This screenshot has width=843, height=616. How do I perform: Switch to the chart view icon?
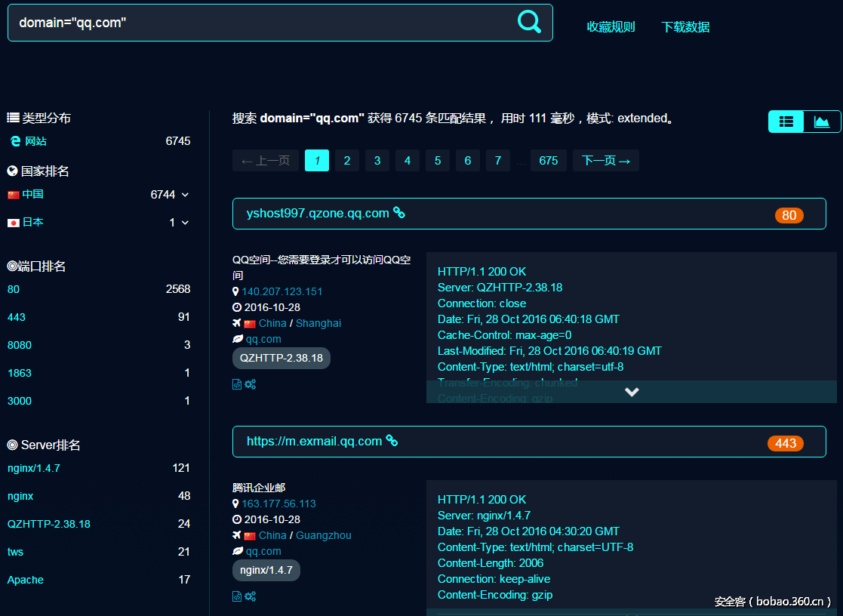pos(823,121)
